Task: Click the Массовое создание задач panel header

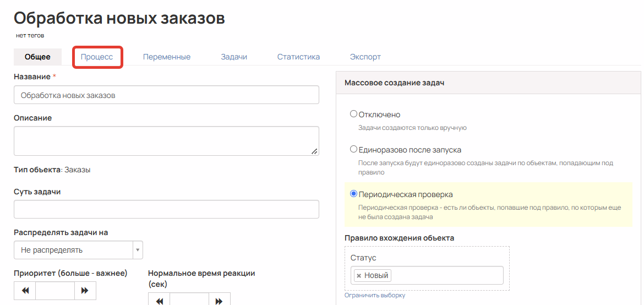Action: pyautogui.click(x=488, y=83)
